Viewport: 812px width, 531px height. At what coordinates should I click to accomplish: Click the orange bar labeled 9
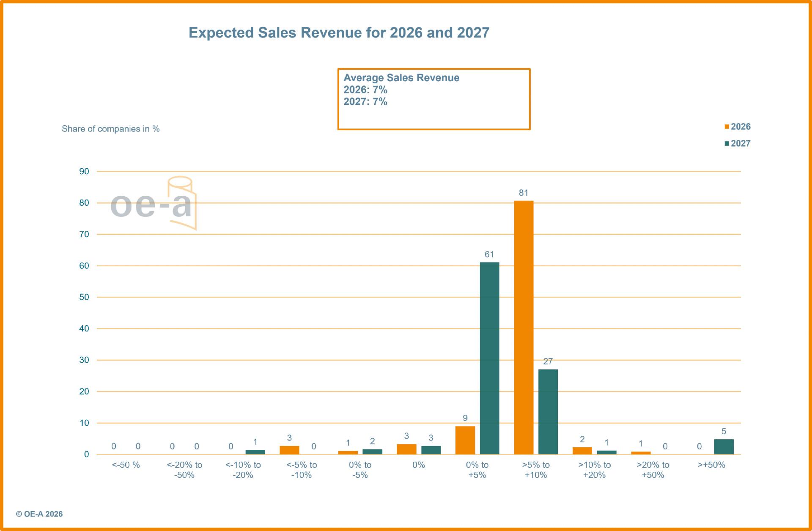click(x=465, y=440)
